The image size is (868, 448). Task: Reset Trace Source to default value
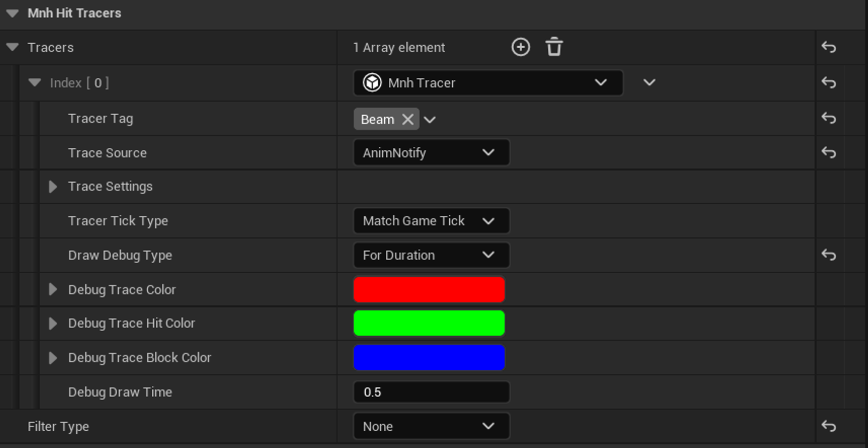coord(828,152)
